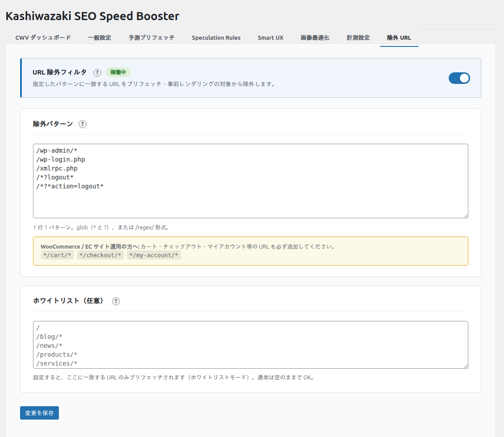This screenshot has height=437, width=504.
Task: Open help tooltip next to 除外パターン heading
Action: 83,124
